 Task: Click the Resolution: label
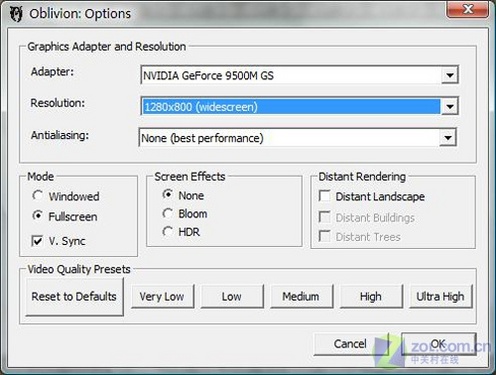pos(58,103)
